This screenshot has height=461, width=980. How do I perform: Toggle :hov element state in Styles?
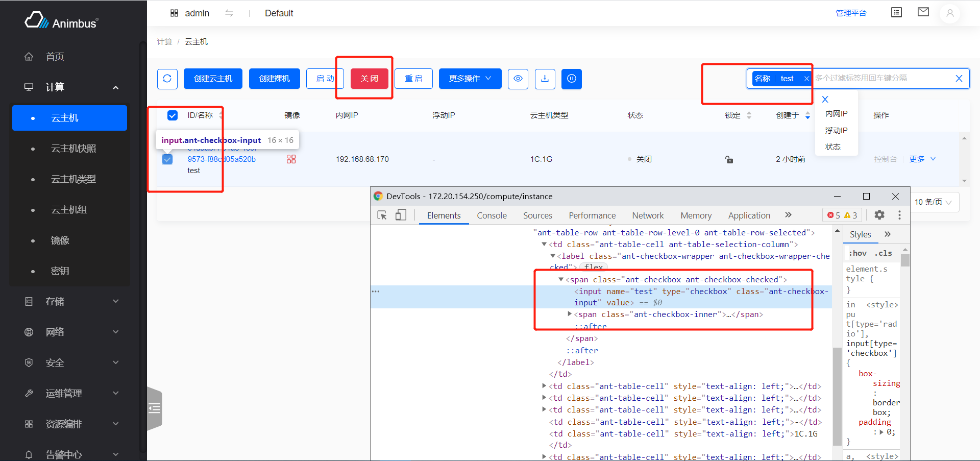pos(857,253)
